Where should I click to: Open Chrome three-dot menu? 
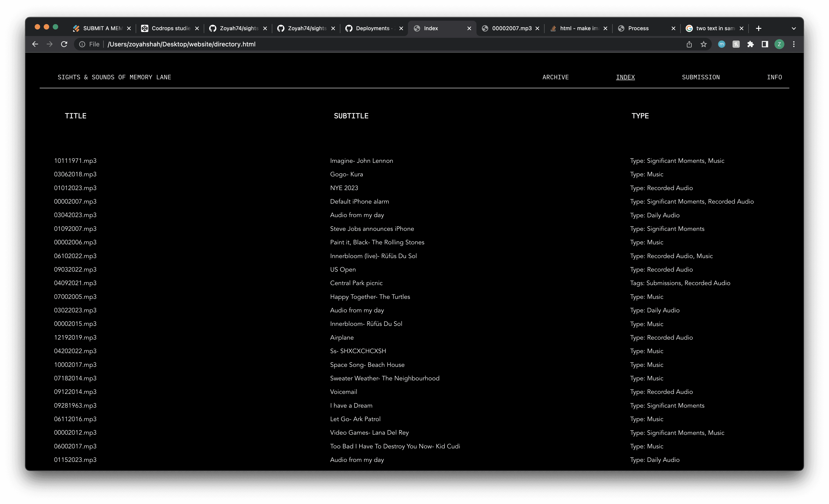pyautogui.click(x=794, y=44)
